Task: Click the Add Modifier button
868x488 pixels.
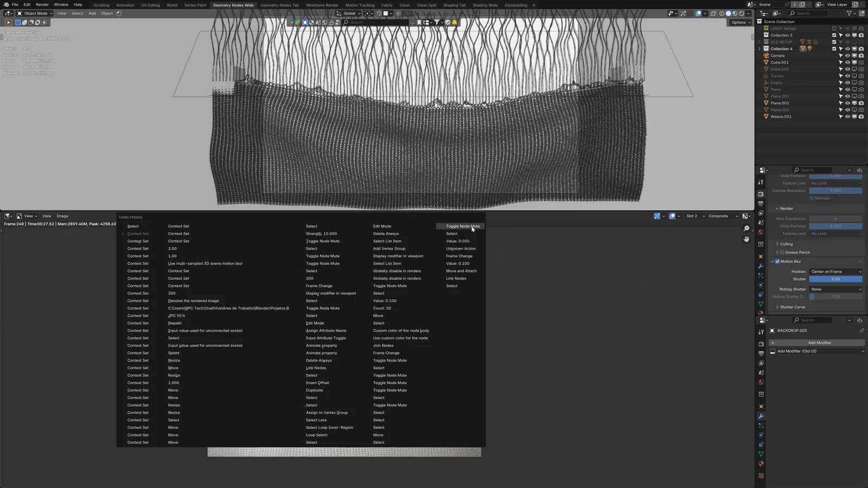Action: click(819, 343)
